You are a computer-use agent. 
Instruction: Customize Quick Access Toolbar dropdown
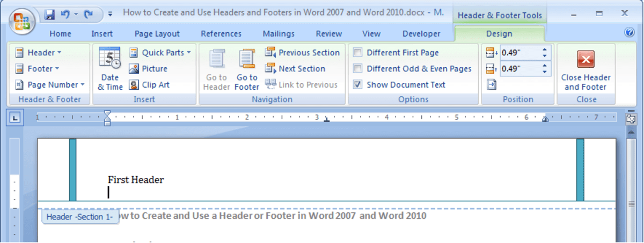click(110, 13)
